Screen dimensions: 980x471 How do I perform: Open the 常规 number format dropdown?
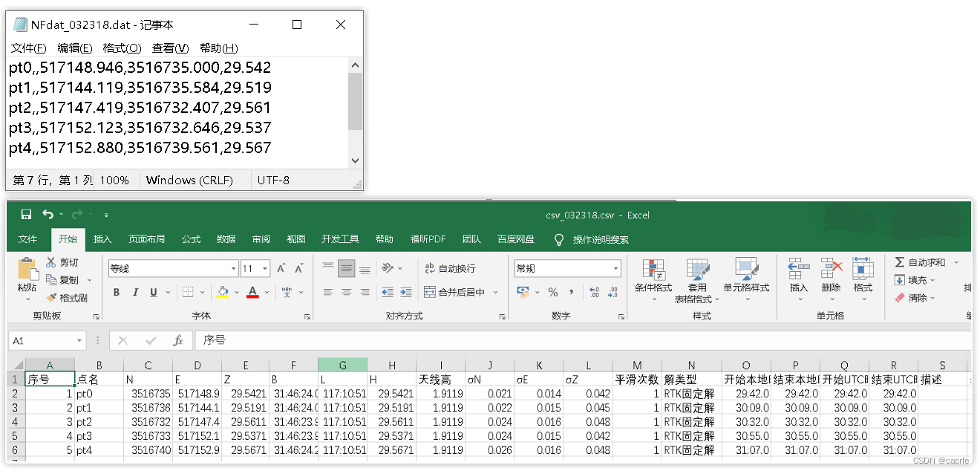[x=566, y=267]
